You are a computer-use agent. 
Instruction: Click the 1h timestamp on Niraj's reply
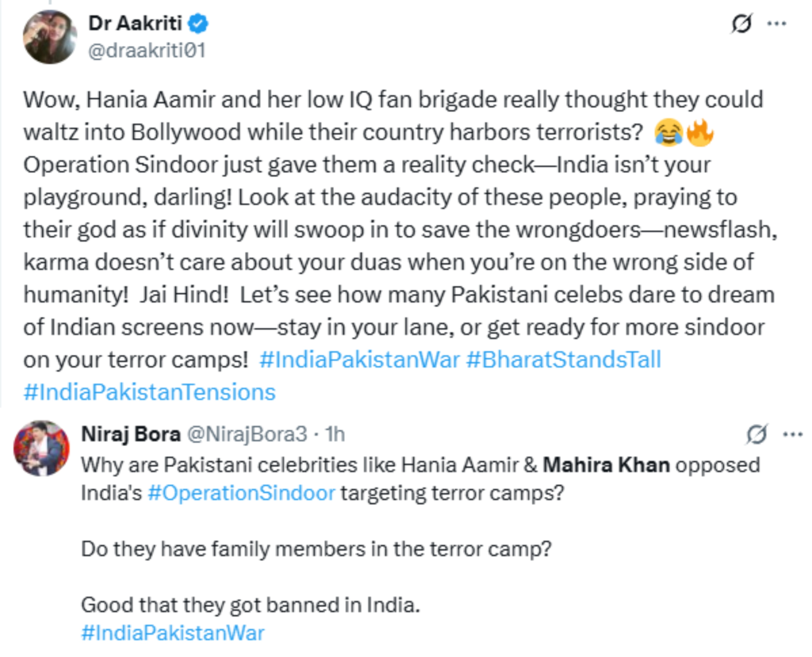[335, 434]
